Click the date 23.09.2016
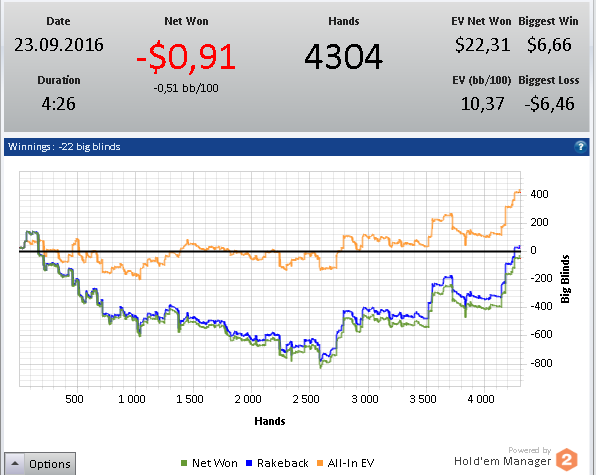 [x=59, y=45]
